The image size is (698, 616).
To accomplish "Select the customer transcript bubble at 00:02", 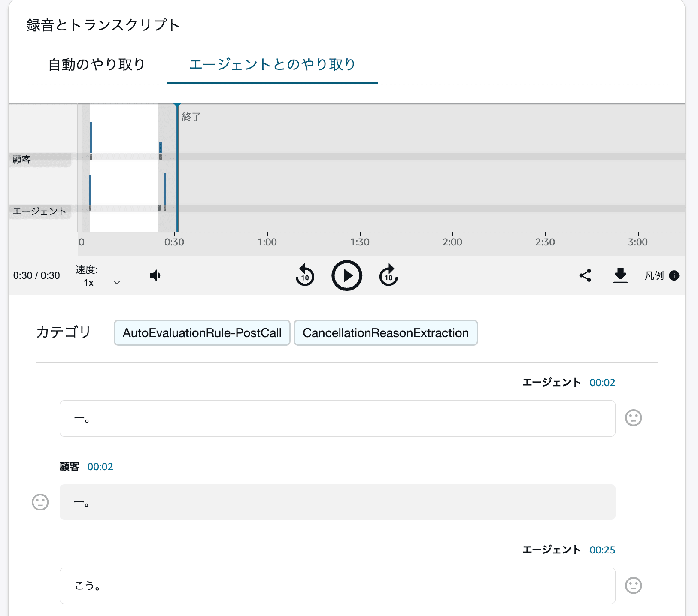I will pyautogui.click(x=337, y=502).
